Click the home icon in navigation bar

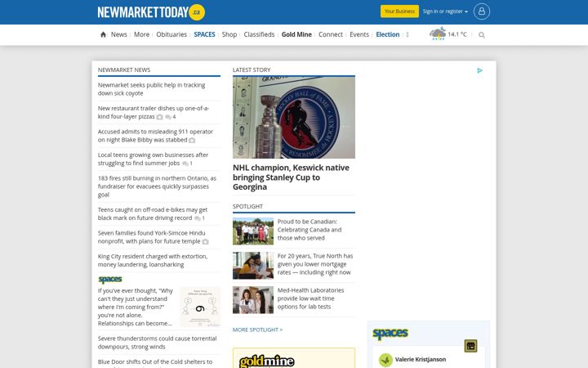103,34
